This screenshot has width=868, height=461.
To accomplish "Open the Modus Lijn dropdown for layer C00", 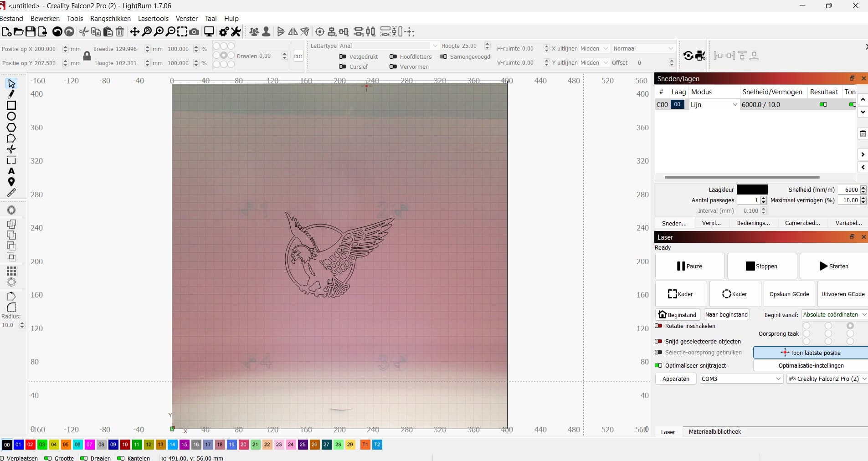I will (714, 104).
